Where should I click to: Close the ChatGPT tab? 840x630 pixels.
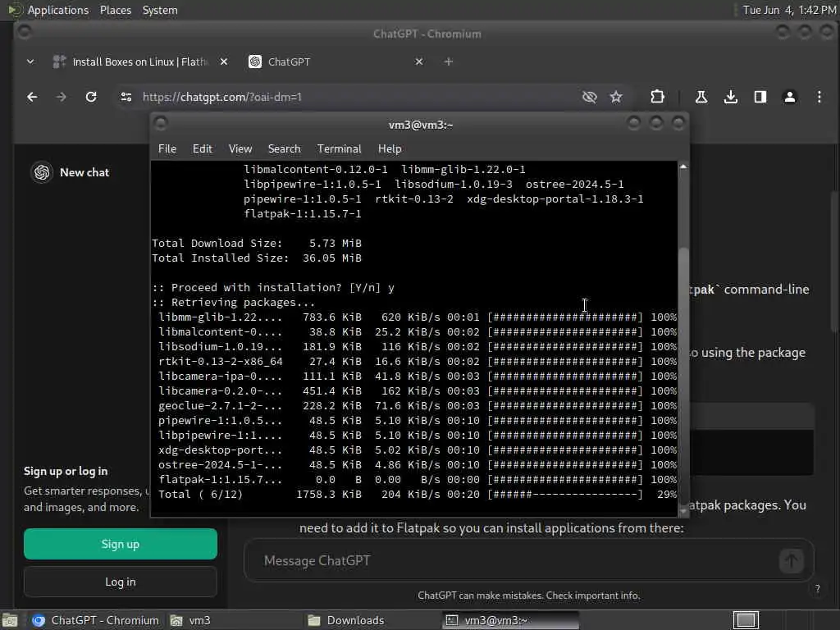click(x=419, y=62)
